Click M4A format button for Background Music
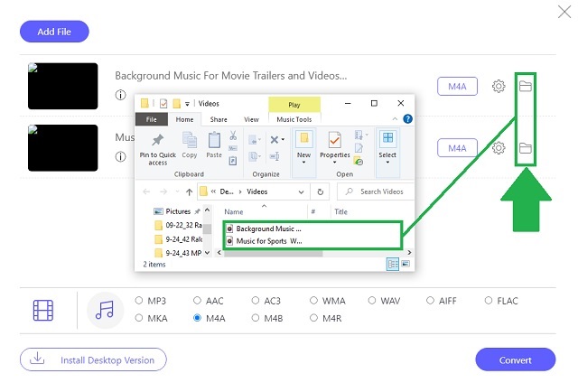 click(457, 87)
